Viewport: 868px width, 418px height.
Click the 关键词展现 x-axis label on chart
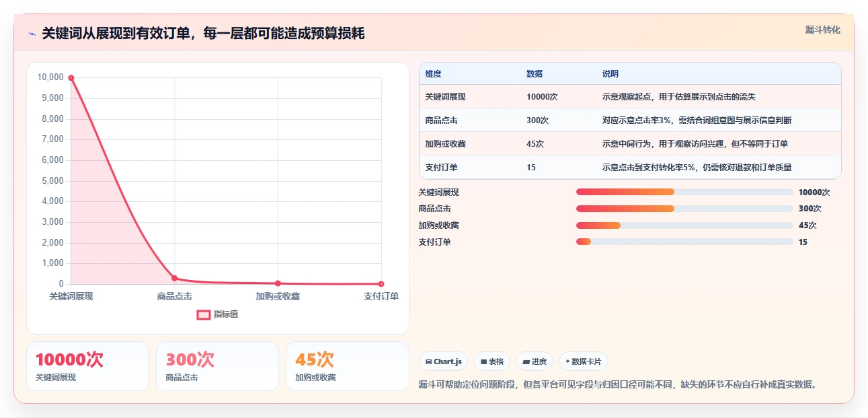[x=71, y=297]
